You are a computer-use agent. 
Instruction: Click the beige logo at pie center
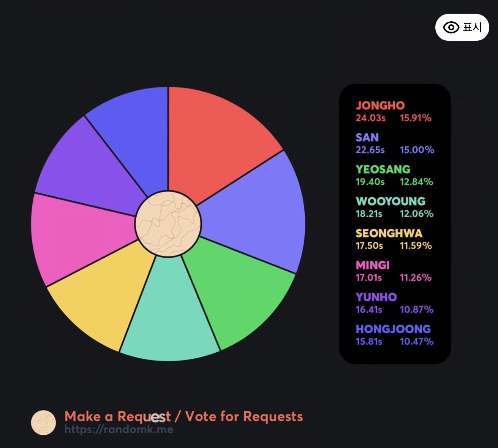click(x=168, y=224)
